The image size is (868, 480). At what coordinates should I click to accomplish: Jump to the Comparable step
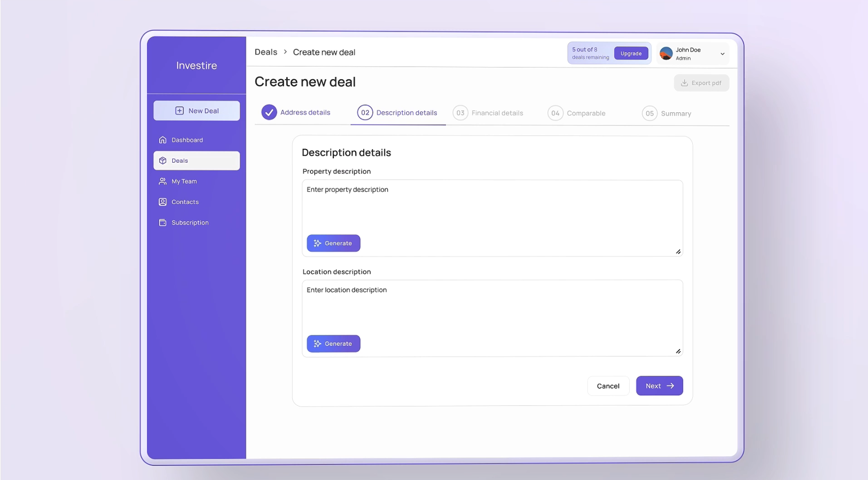pos(577,113)
